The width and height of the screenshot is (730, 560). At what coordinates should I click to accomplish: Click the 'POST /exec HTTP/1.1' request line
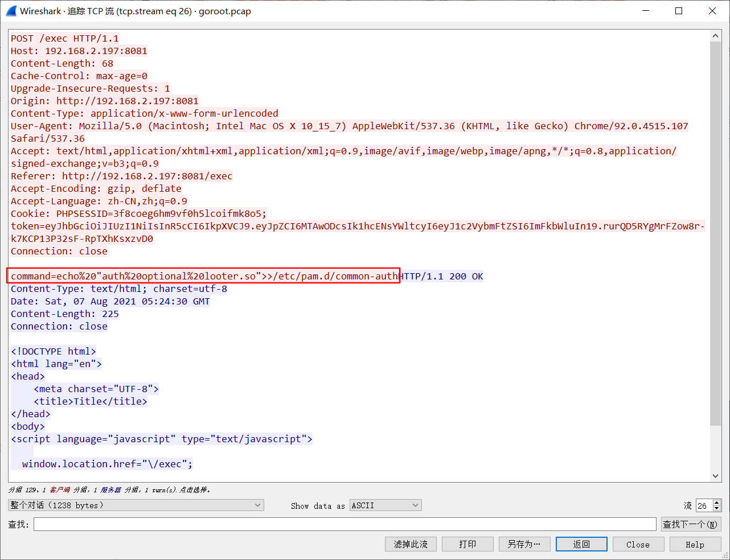point(65,38)
